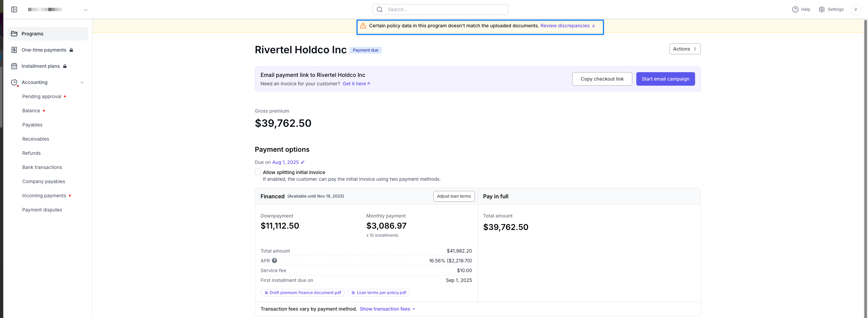Click the Accounting pie chart icon
This screenshot has width=868, height=318.
point(14,82)
